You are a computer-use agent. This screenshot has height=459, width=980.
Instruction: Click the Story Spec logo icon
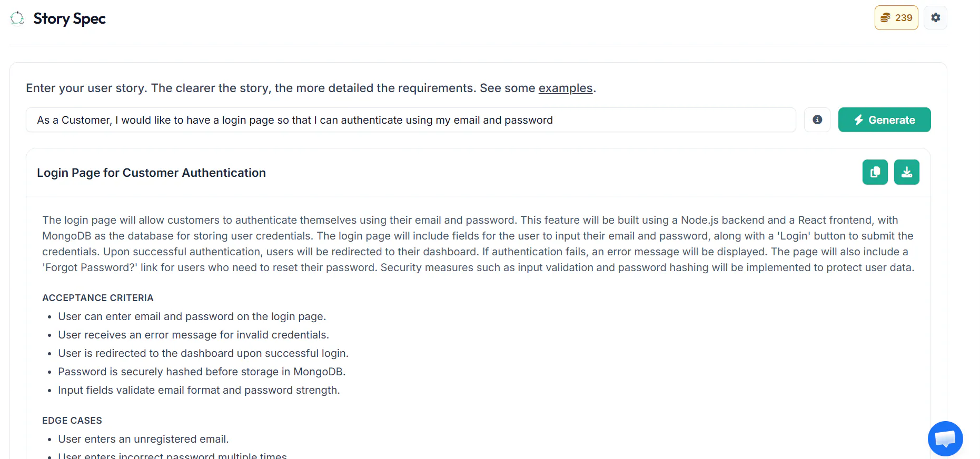point(17,18)
